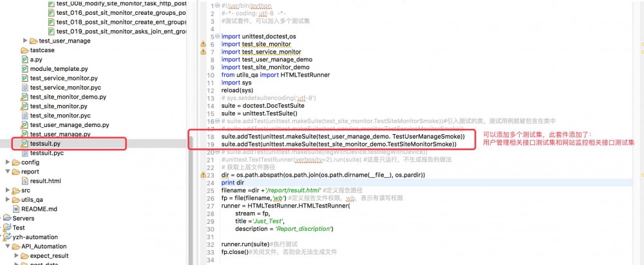The width and height of the screenshot is (644, 265).
Task: Click the module_template.py file icon
Action: [x=24, y=69]
